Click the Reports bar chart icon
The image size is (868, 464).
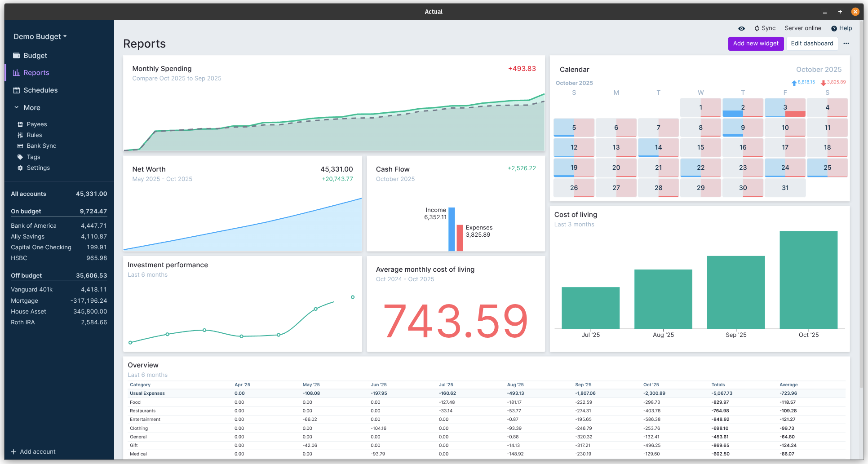coord(17,73)
